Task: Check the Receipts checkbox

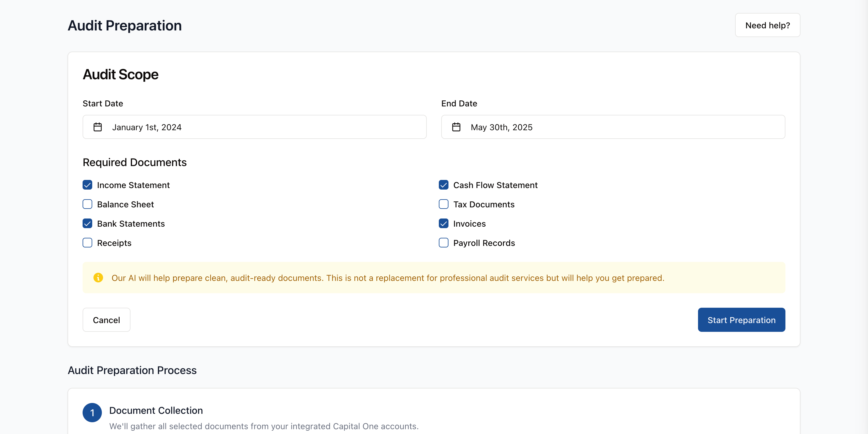Action: pyautogui.click(x=87, y=243)
